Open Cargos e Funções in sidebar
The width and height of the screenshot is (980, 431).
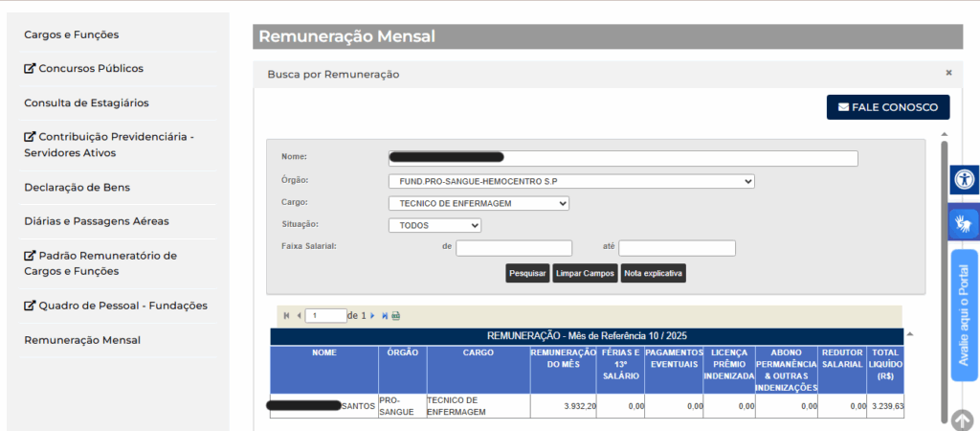click(72, 34)
